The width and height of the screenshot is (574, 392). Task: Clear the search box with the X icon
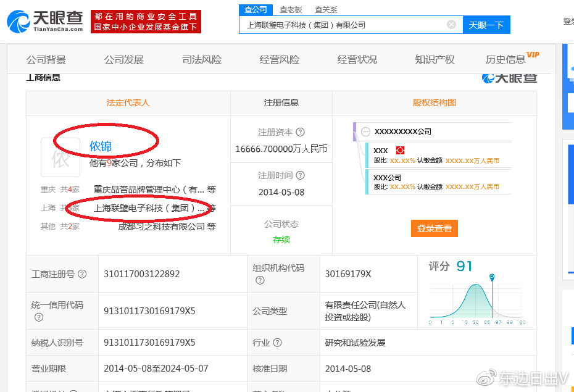pos(451,25)
